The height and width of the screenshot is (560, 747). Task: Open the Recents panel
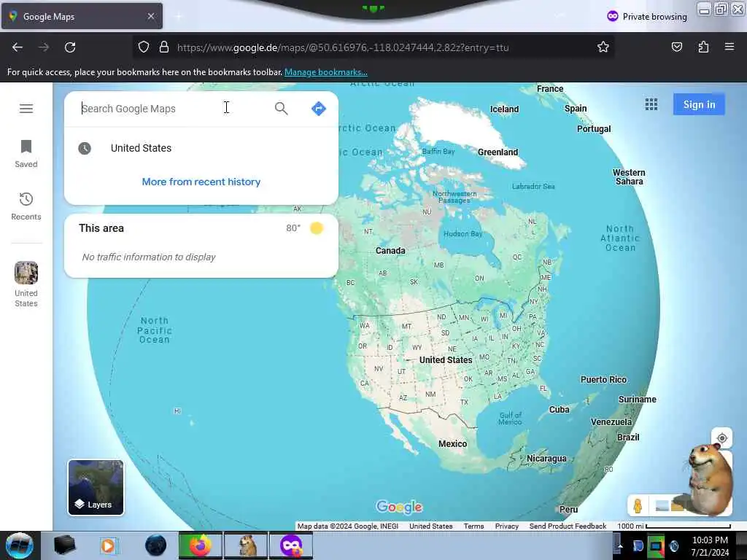point(26,206)
